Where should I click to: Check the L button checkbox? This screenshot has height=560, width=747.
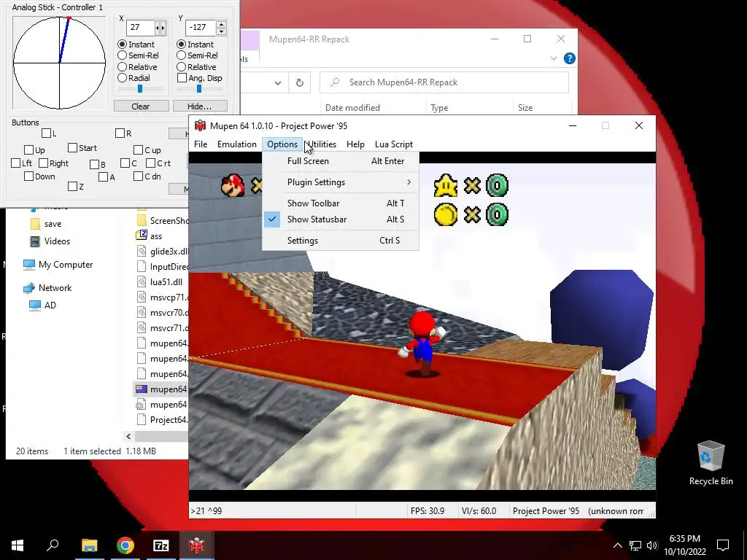pos(46,133)
